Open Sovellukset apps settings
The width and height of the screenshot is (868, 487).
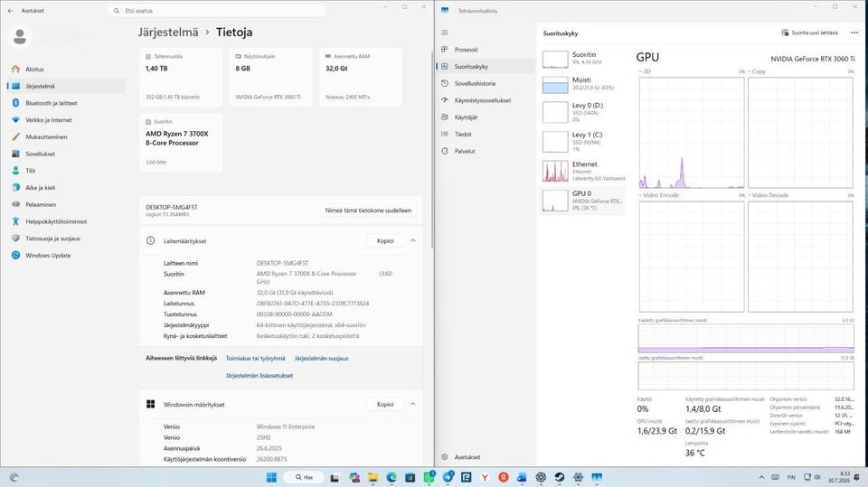tap(40, 154)
